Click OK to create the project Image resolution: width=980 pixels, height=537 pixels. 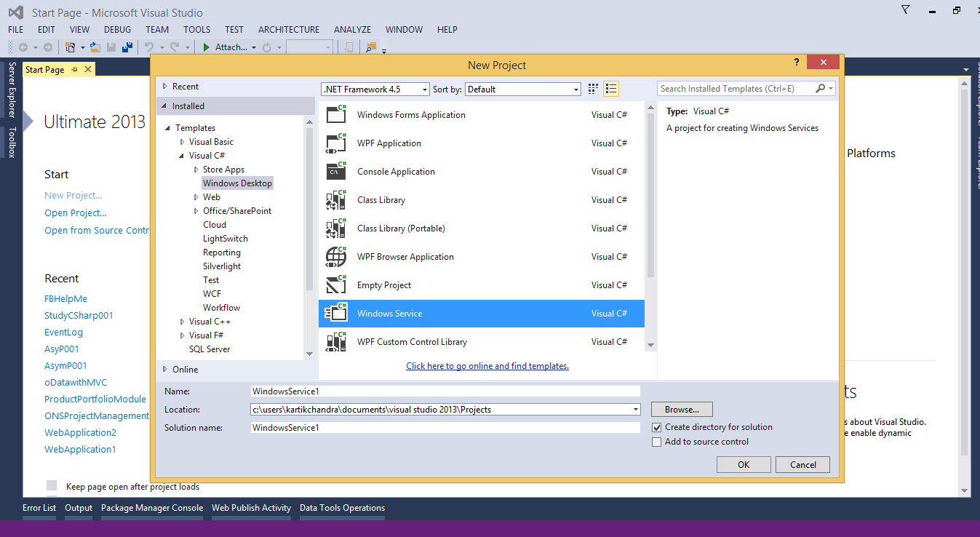tap(744, 465)
